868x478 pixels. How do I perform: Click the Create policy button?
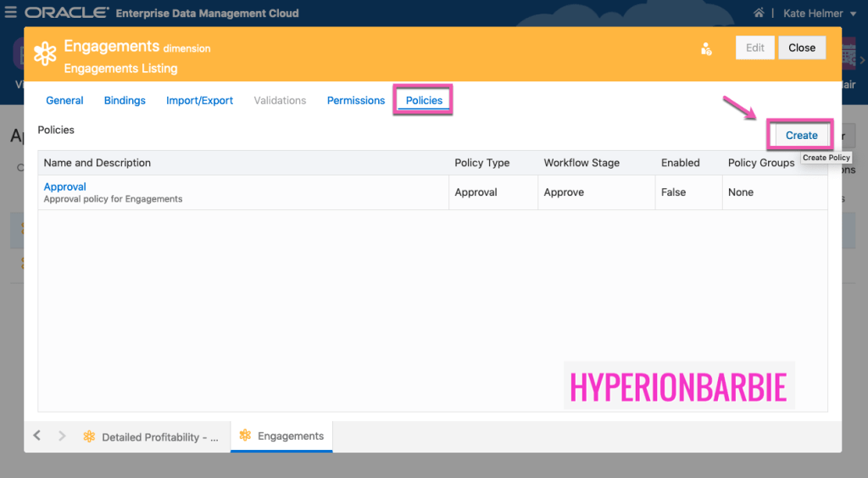point(801,136)
